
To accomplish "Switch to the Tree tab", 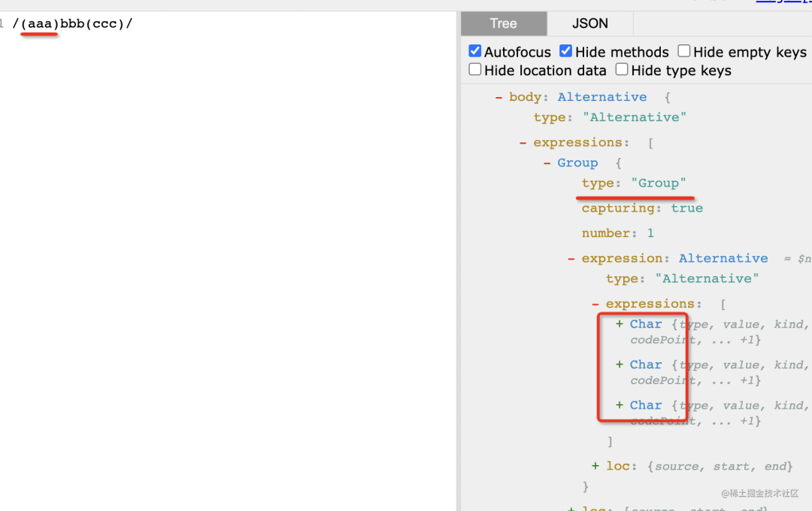I will 503,23.
